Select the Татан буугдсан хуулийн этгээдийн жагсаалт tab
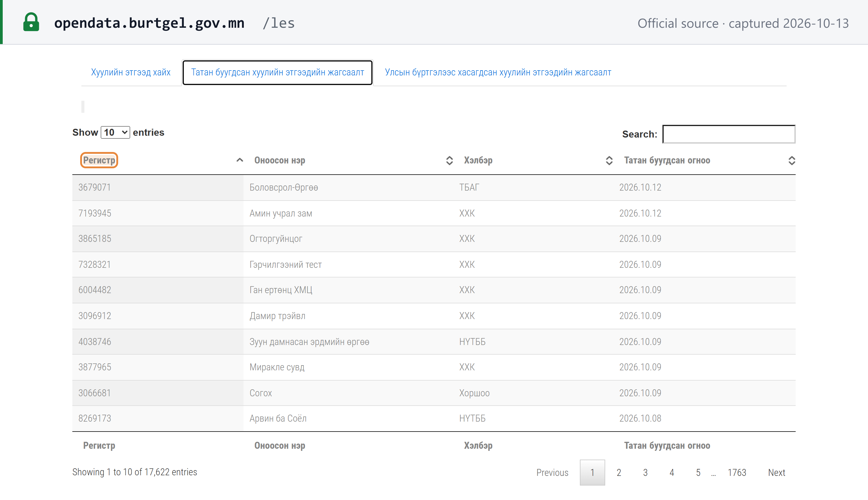The height and width of the screenshot is (500, 868). pyautogui.click(x=277, y=72)
